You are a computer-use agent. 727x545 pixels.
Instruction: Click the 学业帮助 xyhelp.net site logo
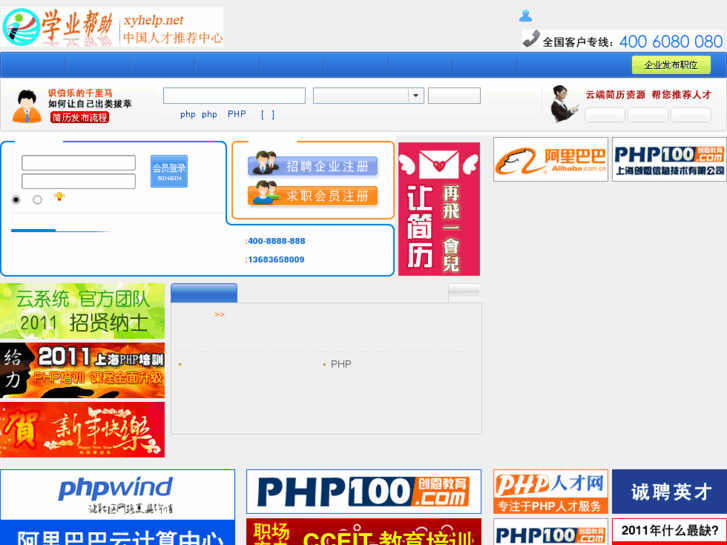112,27
